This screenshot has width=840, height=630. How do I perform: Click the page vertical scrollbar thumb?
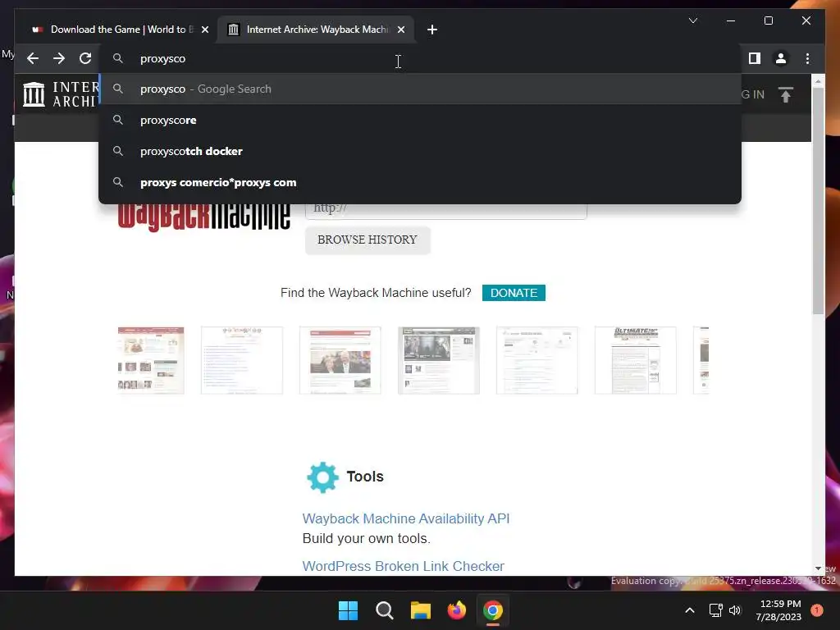(x=818, y=201)
